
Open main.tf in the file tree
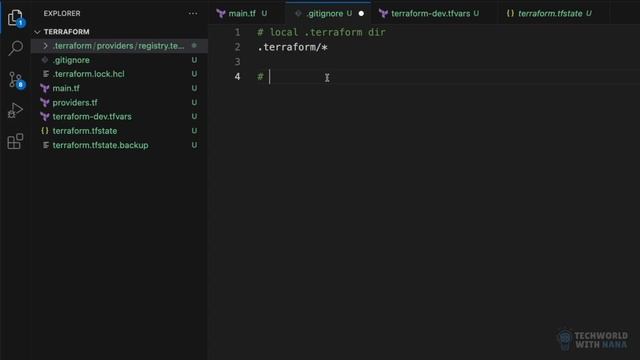pos(66,88)
